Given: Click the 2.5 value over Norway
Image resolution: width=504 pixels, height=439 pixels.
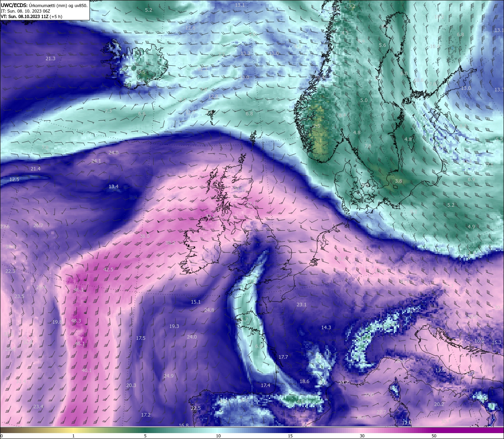Looking at the screenshot, I should point(317,126).
